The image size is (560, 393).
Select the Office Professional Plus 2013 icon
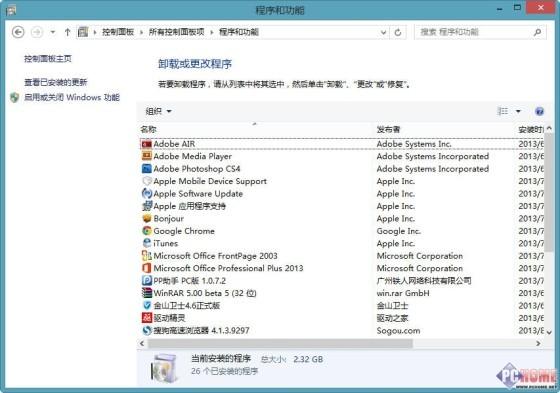click(146, 268)
